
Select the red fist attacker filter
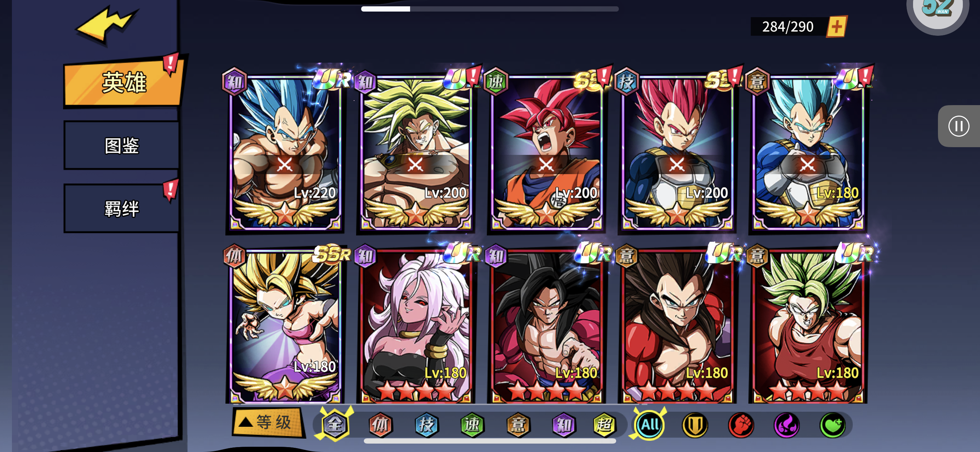pyautogui.click(x=740, y=425)
